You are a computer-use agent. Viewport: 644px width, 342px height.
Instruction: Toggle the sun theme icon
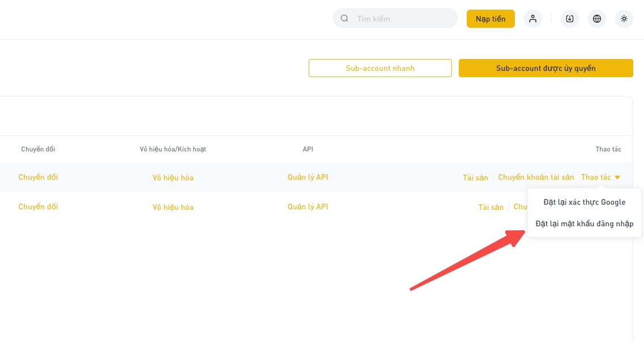tap(624, 19)
